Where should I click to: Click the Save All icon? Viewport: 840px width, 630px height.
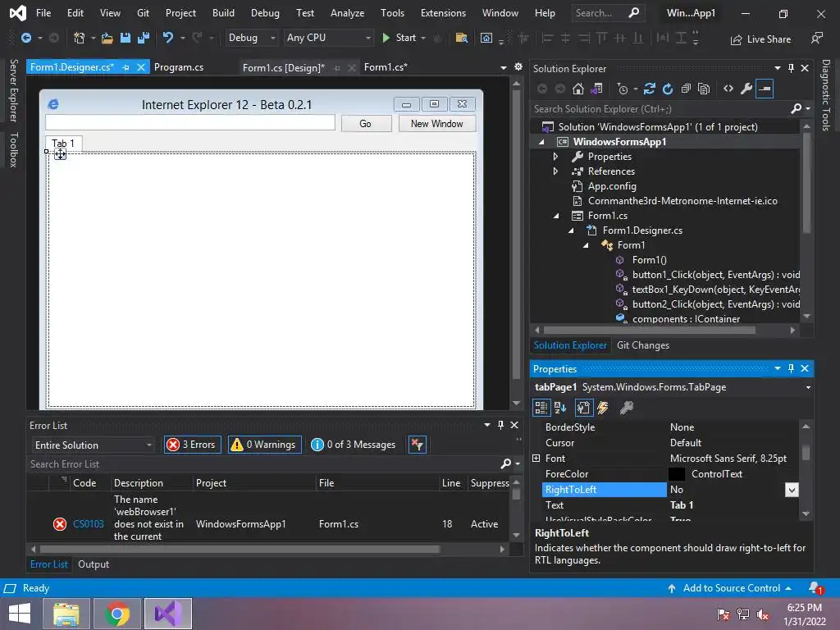point(144,38)
